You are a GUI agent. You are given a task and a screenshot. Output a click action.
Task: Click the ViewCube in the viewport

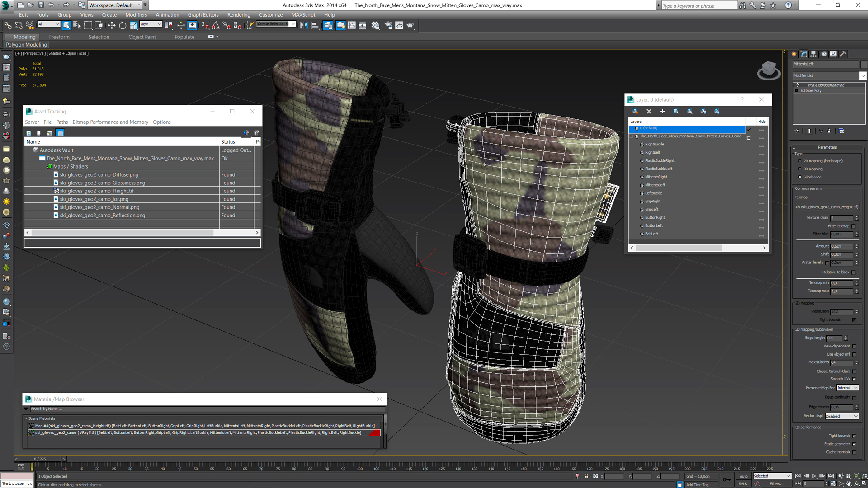(x=769, y=71)
